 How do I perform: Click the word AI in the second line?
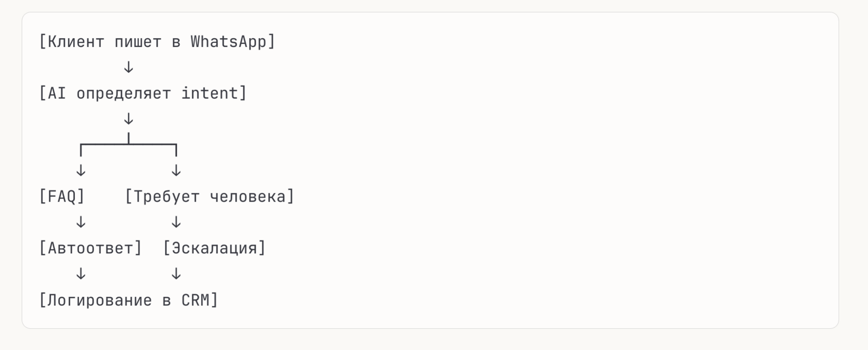(x=57, y=93)
